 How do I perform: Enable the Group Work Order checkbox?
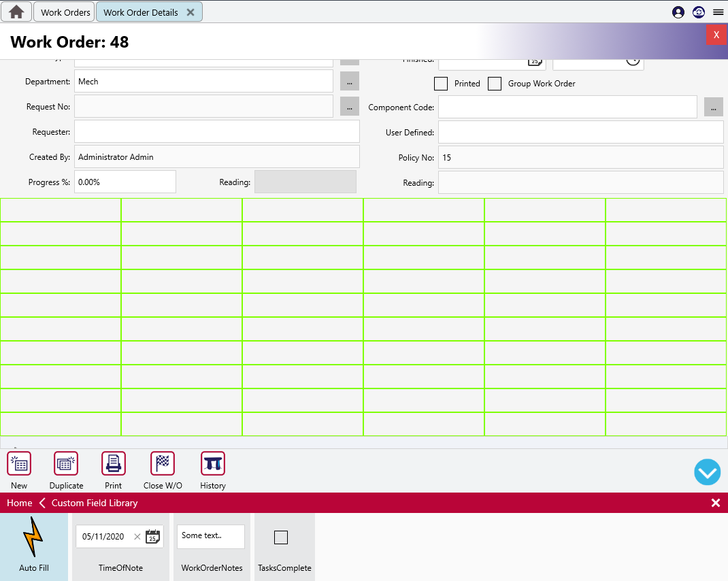click(495, 84)
